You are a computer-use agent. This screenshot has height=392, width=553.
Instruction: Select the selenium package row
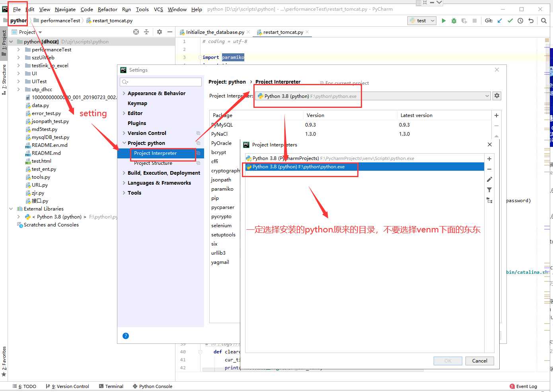pos(222,226)
